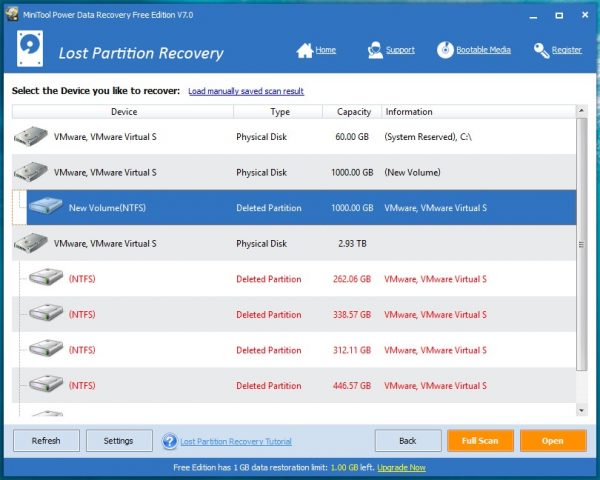
Task: Click the selected row's 1000.00 GB capacity
Action: (x=352, y=208)
